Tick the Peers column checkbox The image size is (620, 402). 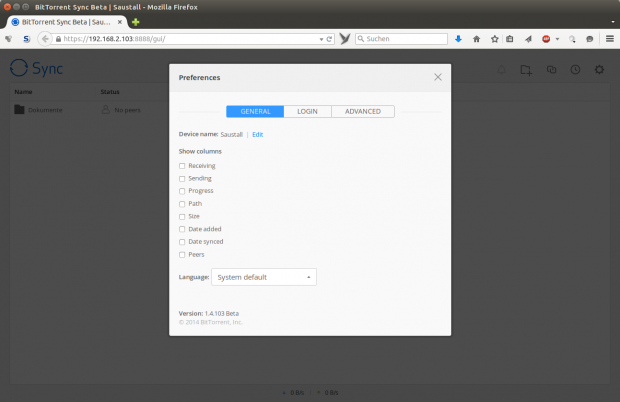[x=182, y=255]
